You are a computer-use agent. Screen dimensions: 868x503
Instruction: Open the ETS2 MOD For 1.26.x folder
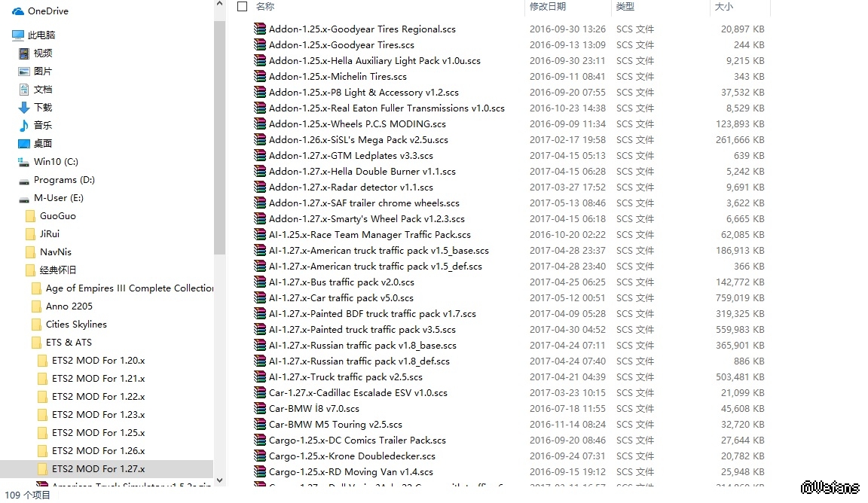tap(98, 451)
